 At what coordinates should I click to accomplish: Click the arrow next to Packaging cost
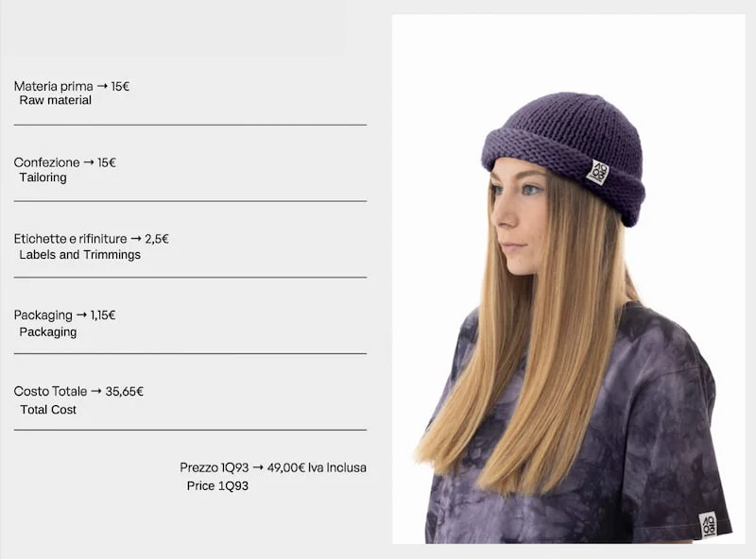(x=81, y=315)
